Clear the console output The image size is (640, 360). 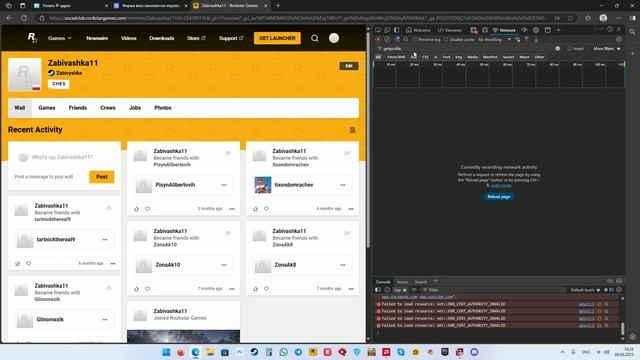(x=387, y=290)
